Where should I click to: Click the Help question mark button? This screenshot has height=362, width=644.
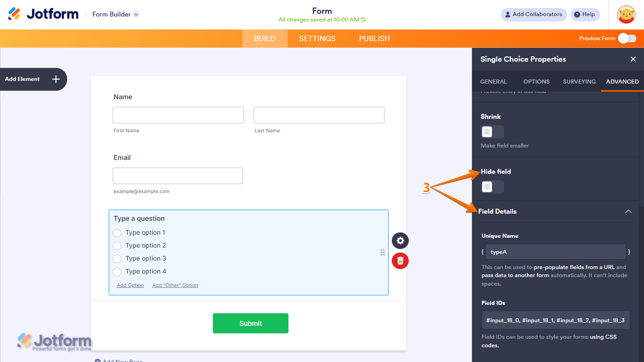585,14
